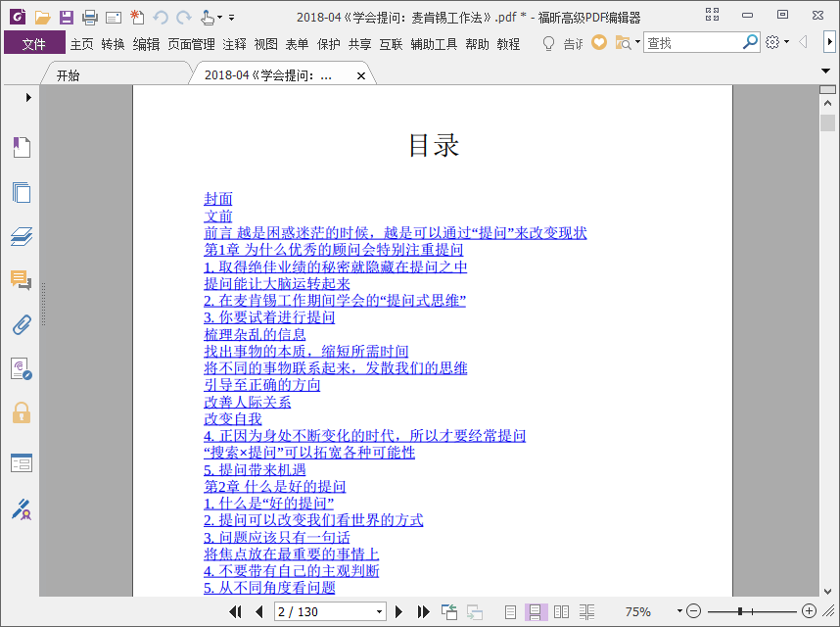The width and height of the screenshot is (840, 627).
Task: Open the zoom level dropdown arrow
Action: pyautogui.click(x=679, y=611)
